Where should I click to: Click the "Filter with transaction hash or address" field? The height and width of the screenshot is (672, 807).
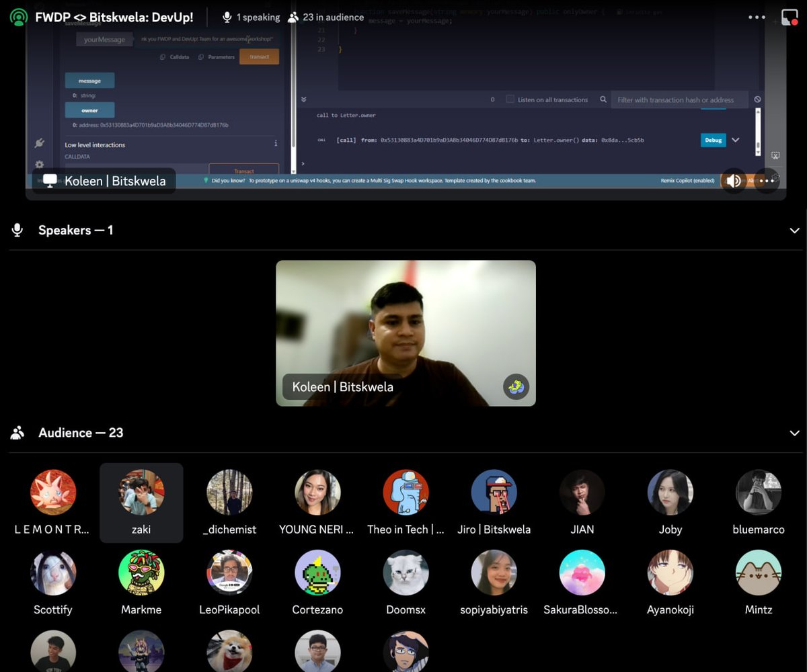679,99
